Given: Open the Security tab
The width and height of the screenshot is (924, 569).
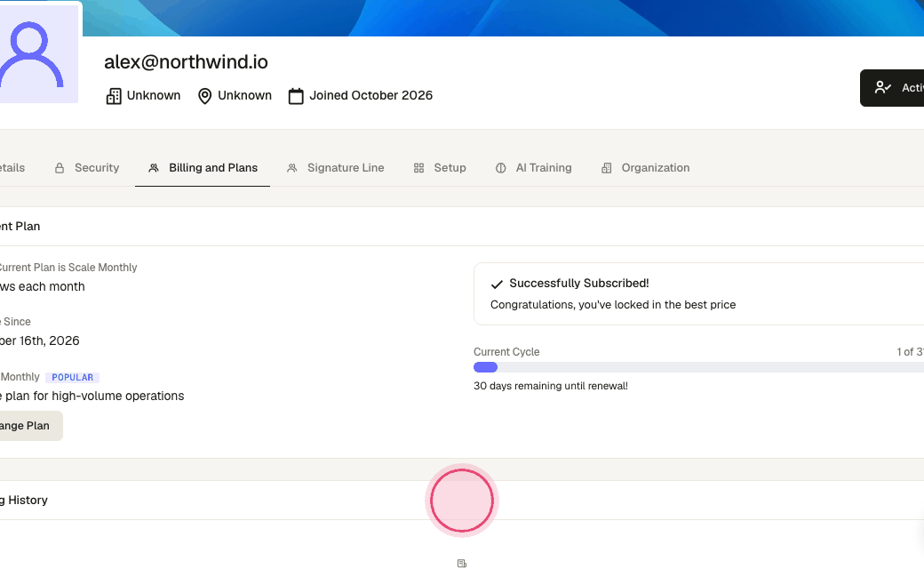Looking at the screenshot, I should [x=87, y=168].
